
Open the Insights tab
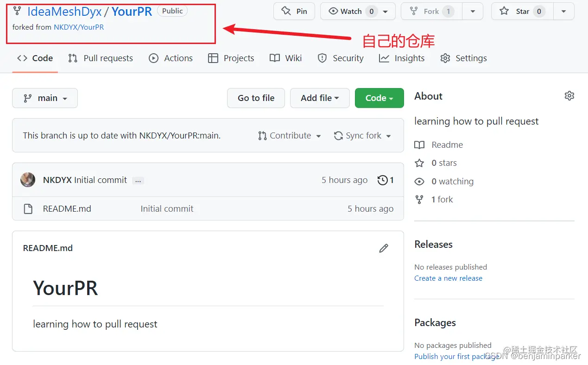pyautogui.click(x=402, y=58)
